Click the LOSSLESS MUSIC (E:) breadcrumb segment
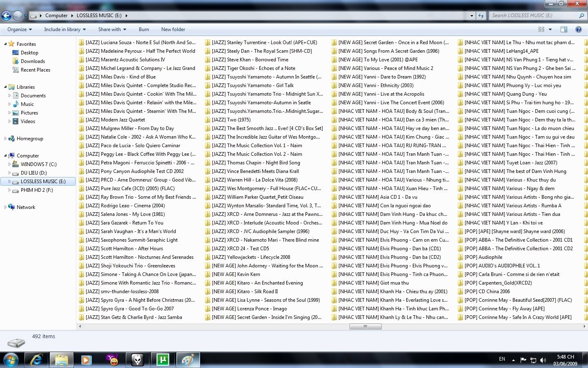The width and height of the screenshot is (588, 368). click(x=99, y=16)
